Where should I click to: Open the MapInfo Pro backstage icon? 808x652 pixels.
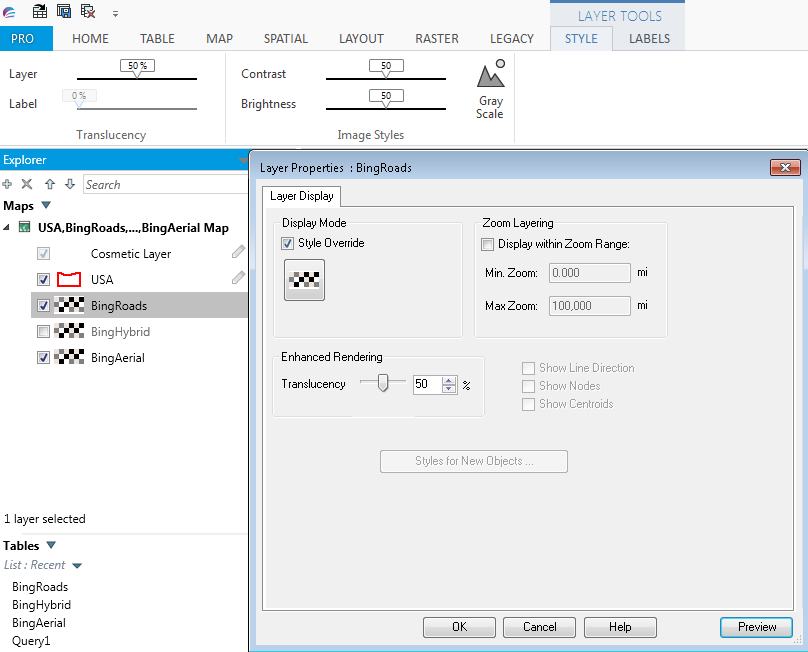11,11
